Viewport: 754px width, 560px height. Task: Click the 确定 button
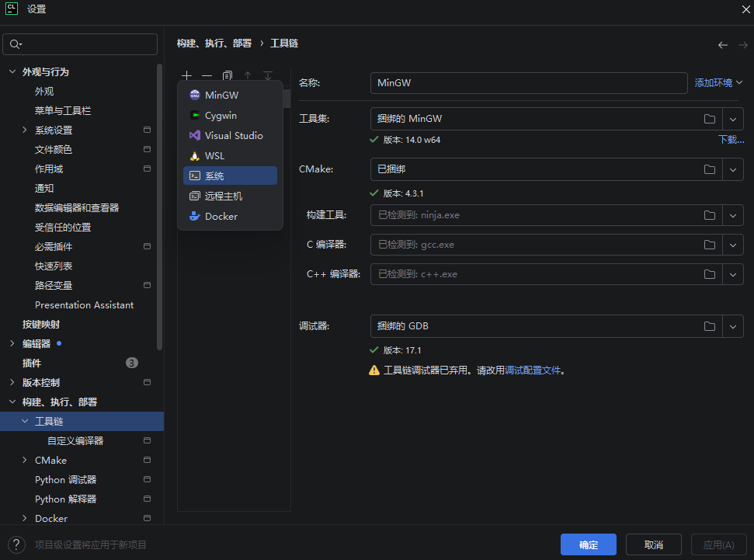589,544
